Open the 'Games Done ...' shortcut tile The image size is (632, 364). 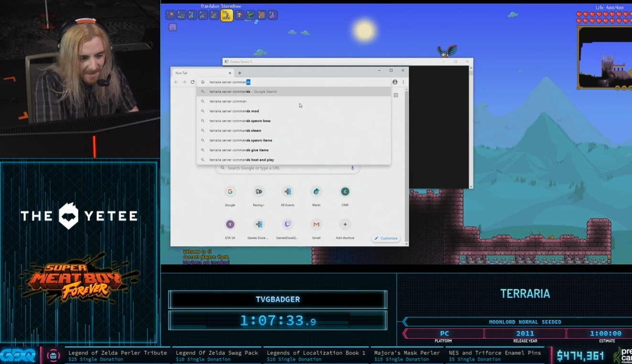click(259, 228)
